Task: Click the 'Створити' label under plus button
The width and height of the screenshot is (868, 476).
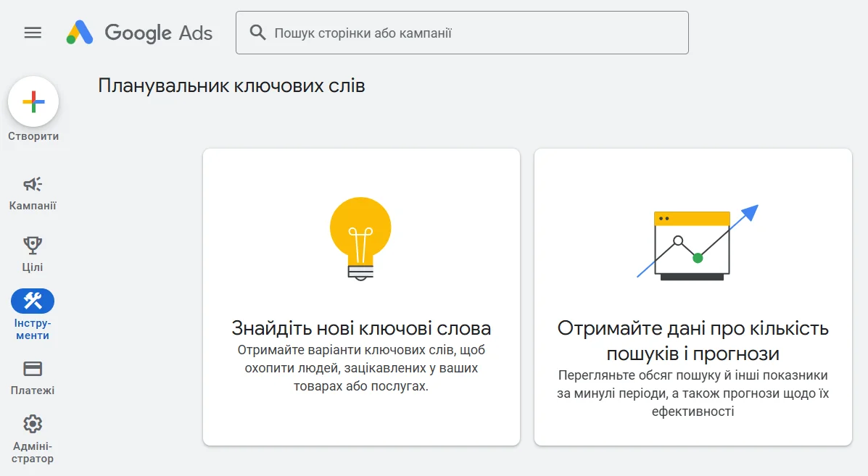Action: [x=33, y=136]
